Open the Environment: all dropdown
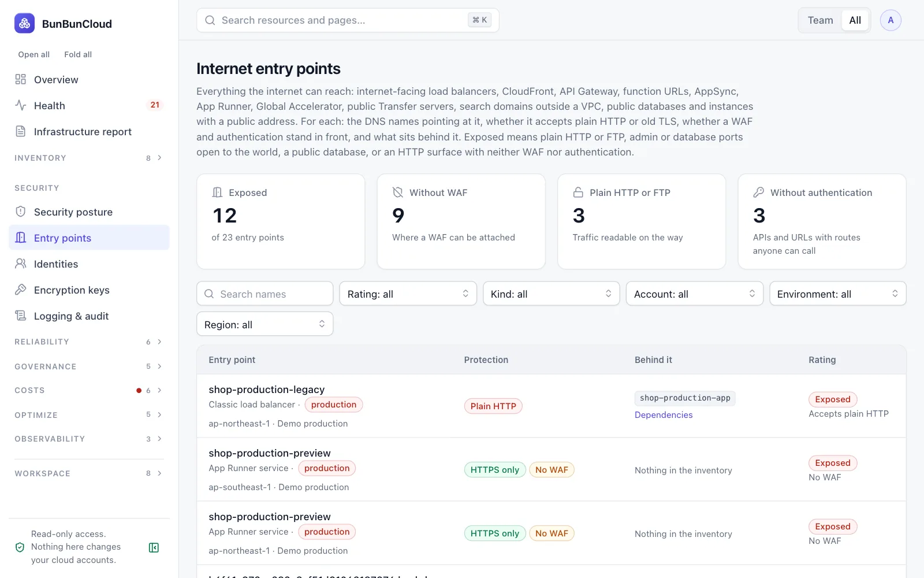 click(x=837, y=294)
